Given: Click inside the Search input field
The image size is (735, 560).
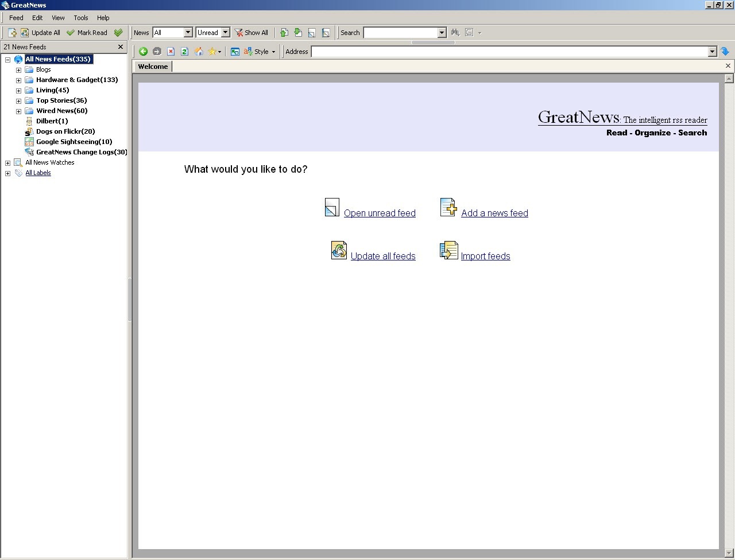Looking at the screenshot, I should coord(401,33).
